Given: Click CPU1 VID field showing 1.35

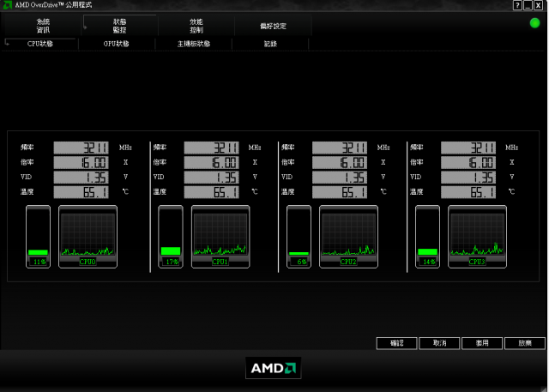Looking at the screenshot, I should click(x=212, y=177).
